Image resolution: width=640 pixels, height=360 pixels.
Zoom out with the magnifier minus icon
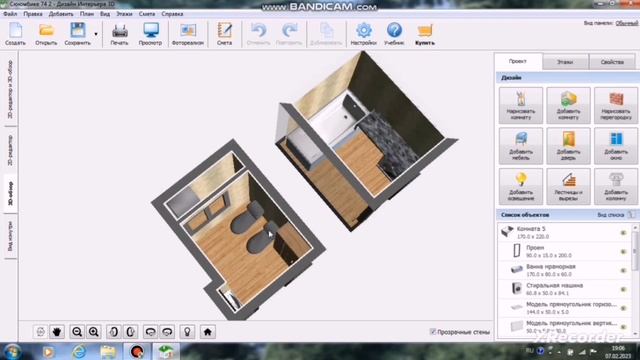77,332
